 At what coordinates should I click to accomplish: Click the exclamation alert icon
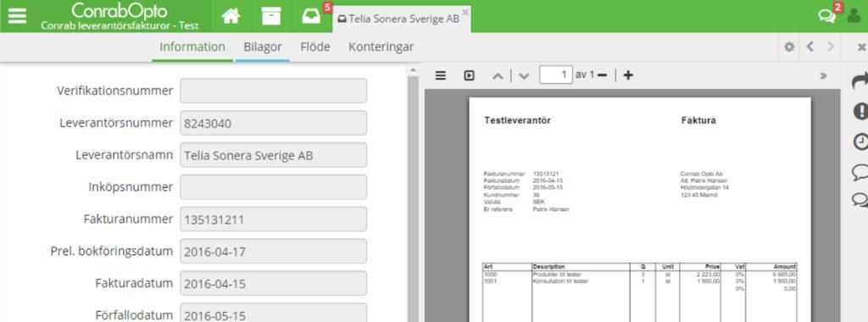[860, 111]
